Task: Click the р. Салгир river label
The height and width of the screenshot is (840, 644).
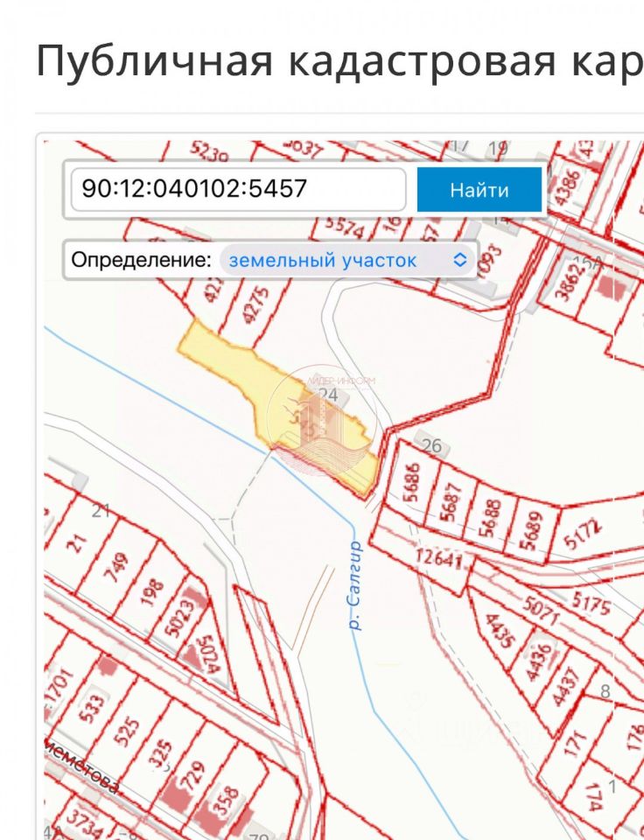Action: pyautogui.click(x=354, y=585)
